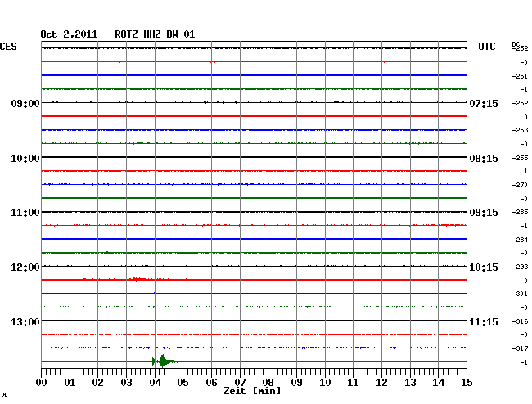Click the "11" minute tick label

[354, 383]
